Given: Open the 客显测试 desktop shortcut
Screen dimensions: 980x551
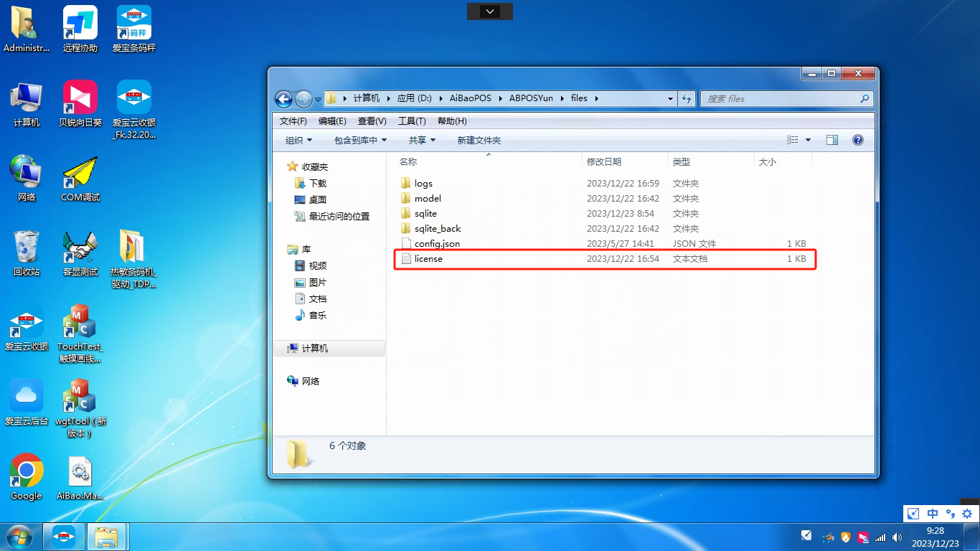Looking at the screenshot, I should tap(80, 253).
